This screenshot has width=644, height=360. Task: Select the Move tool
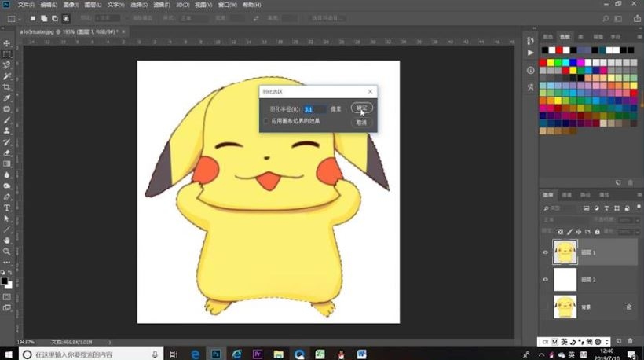click(7, 43)
